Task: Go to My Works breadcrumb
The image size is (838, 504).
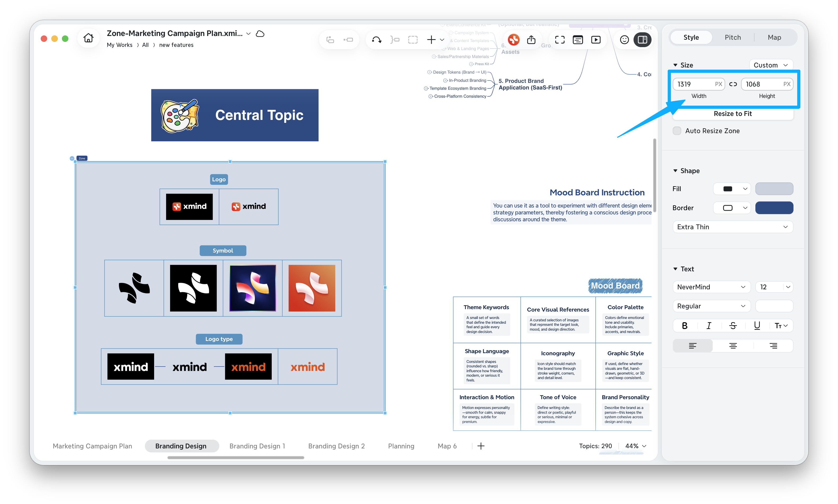Action: point(120,45)
